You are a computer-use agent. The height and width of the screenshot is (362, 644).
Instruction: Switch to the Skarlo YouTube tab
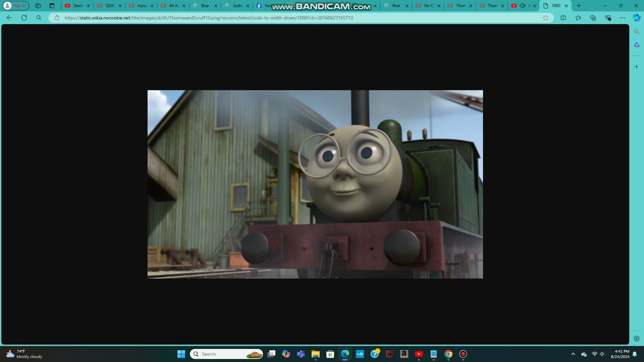coord(77,6)
